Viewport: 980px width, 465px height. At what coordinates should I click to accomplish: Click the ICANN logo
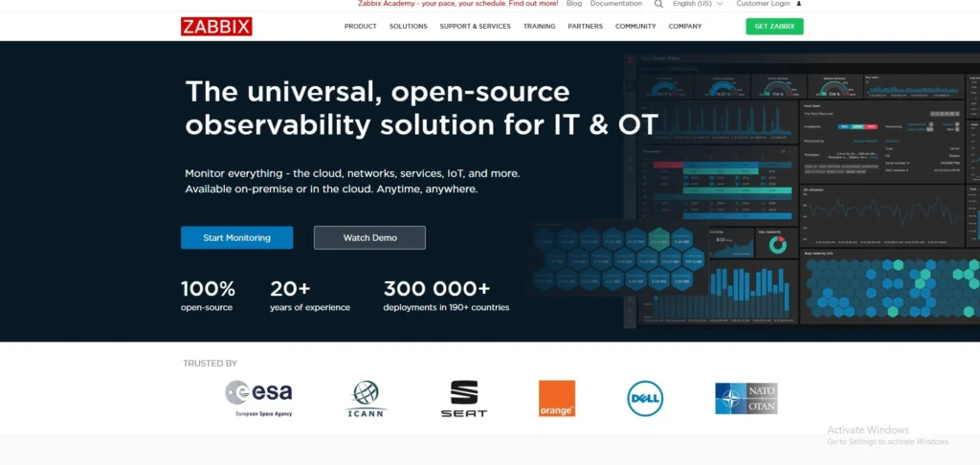click(x=367, y=399)
